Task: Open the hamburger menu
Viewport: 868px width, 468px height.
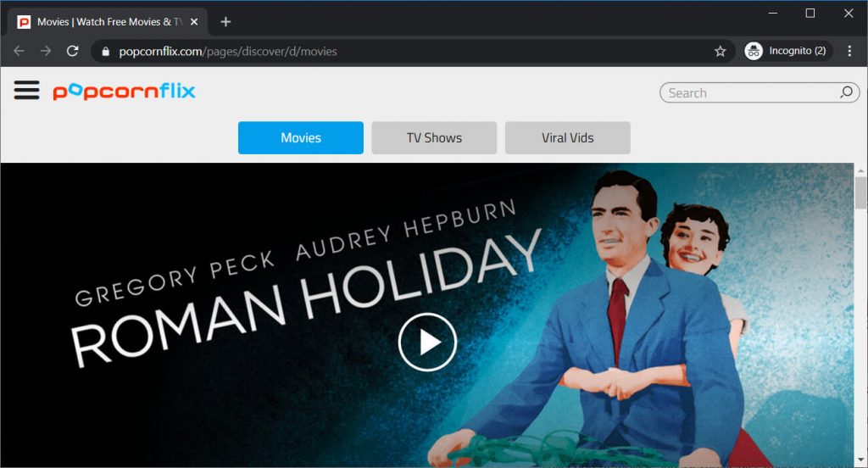Action: (26, 90)
